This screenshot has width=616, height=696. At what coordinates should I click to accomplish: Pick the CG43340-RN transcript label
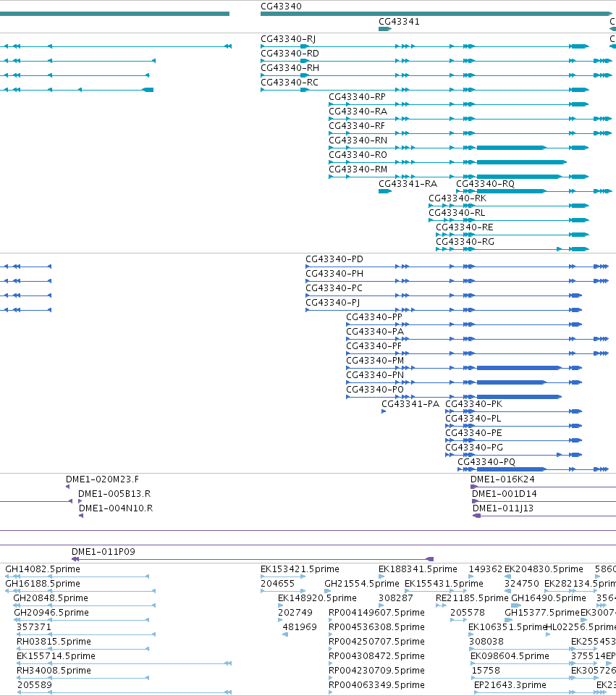tap(358, 141)
